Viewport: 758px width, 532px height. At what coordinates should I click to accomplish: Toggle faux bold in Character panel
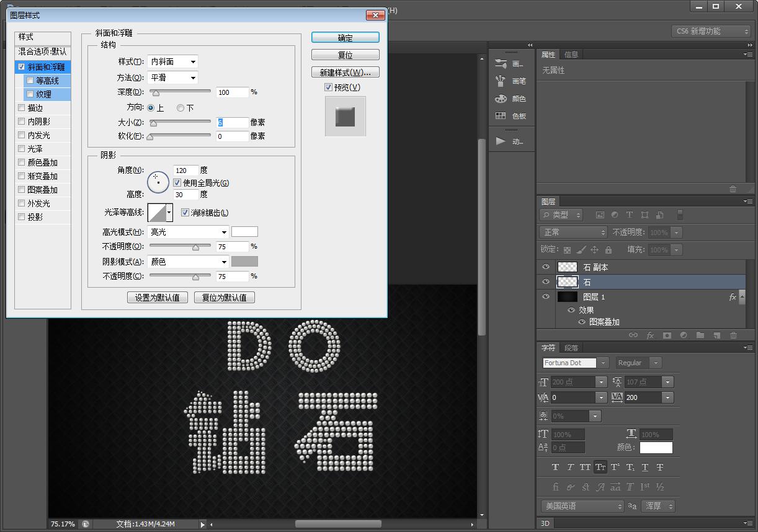[x=555, y=467]
